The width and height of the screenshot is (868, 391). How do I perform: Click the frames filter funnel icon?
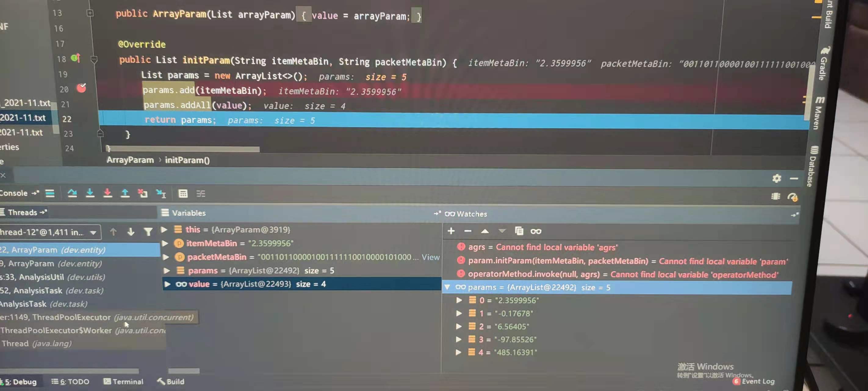(x=148, y=232)
